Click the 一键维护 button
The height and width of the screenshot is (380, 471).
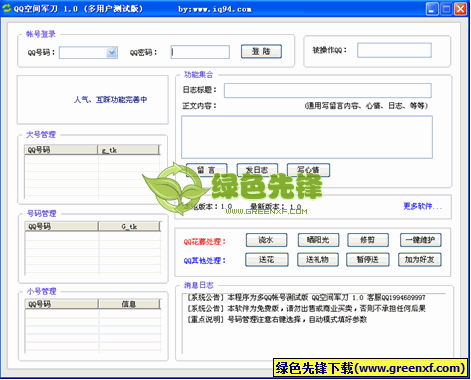coord(421,240)
